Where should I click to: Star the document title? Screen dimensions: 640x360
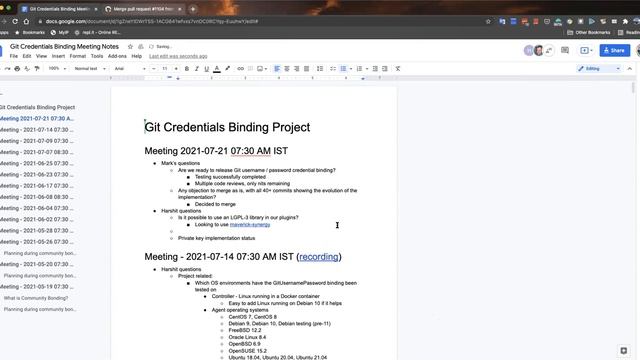click(x=130, y=47)
